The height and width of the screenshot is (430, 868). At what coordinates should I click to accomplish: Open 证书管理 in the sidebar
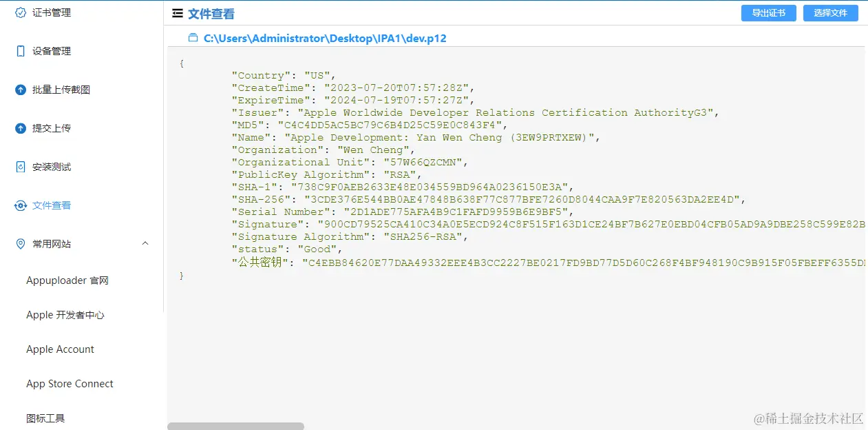(x=52, y=12)
